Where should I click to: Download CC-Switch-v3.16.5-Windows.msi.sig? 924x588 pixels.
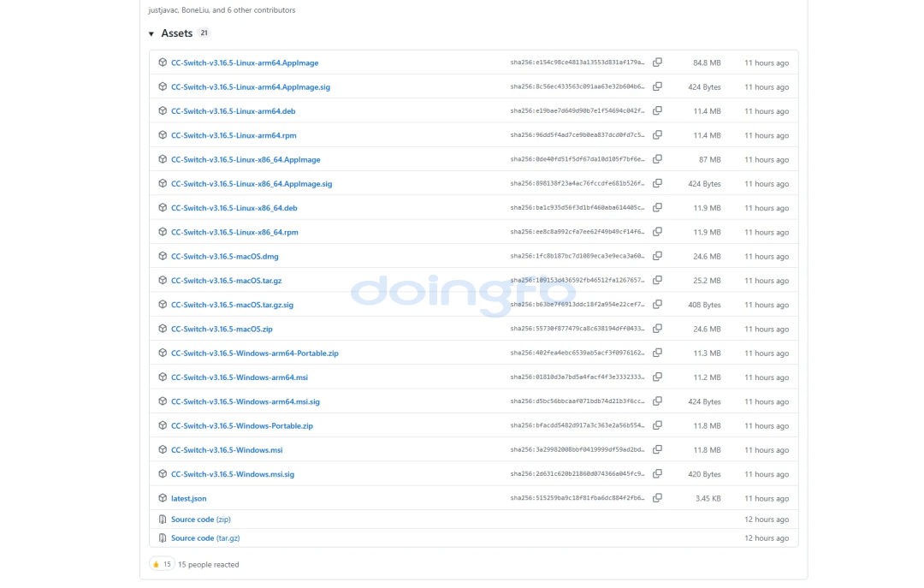pyautogui.click(x=233, y=473)
